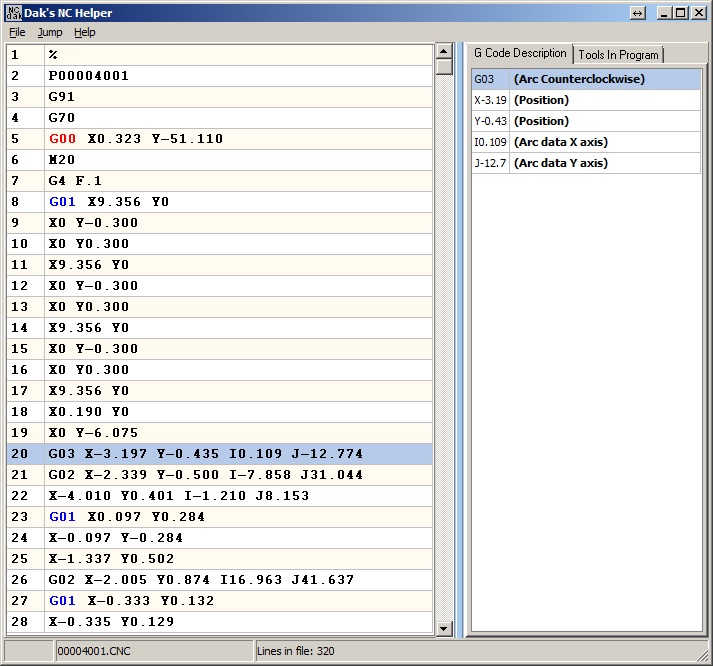Click the double-arrow resize icon in title bar
Viewport: 713px width, 666px height.
(x=638, y=13)
